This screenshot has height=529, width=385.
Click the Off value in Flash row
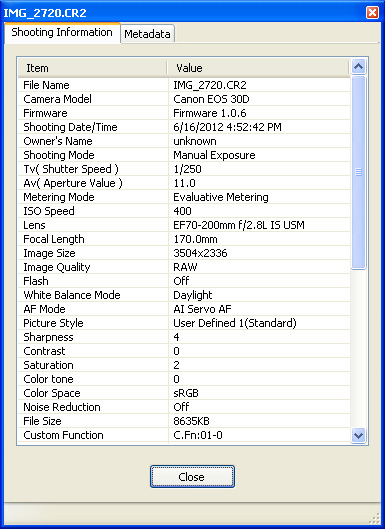181,281
